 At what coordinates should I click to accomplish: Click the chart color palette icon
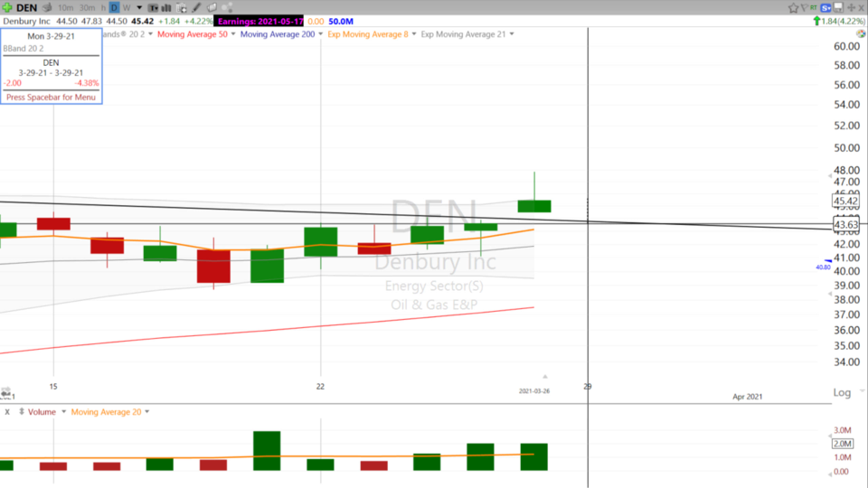(861, 33)
